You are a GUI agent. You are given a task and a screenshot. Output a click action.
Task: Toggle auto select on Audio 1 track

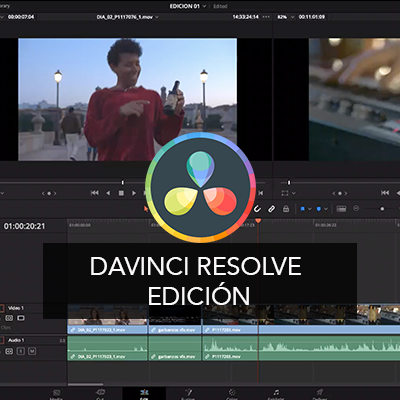point(9,351)
